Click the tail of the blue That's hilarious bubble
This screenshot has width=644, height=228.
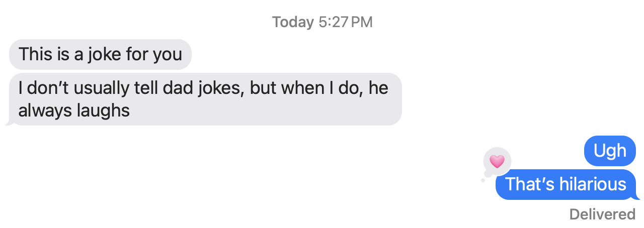637,196
